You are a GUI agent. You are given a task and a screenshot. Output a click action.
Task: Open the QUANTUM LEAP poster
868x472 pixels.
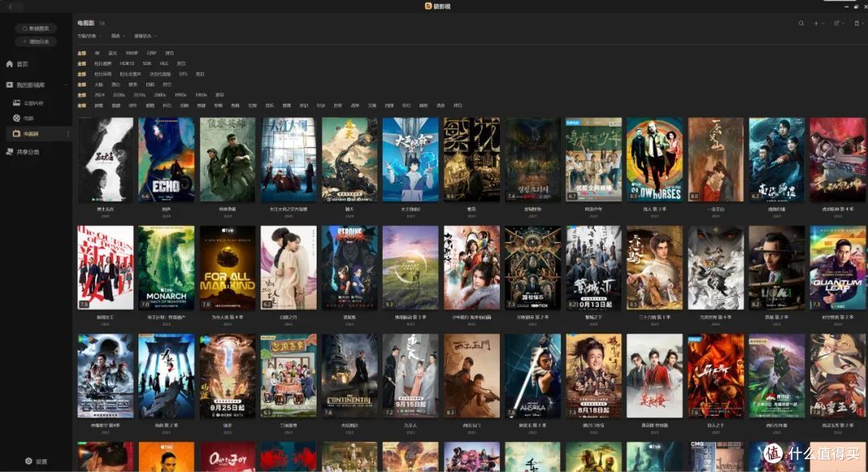coord(837,268)
